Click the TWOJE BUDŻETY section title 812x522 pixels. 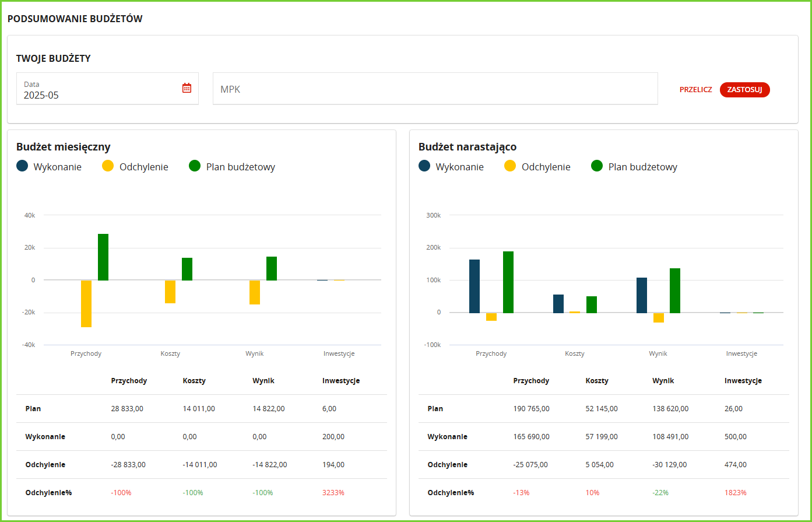click(53, 58)
